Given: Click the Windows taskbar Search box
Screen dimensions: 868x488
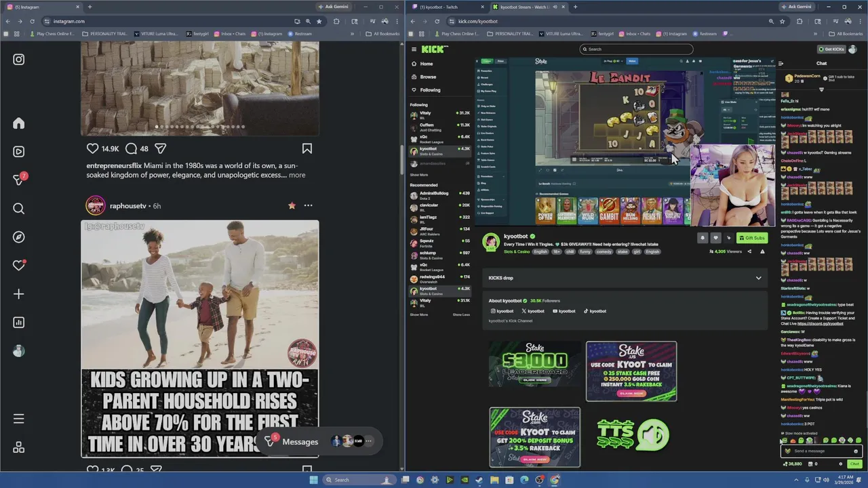Looking at the screenshot, I should click(358, 480).
